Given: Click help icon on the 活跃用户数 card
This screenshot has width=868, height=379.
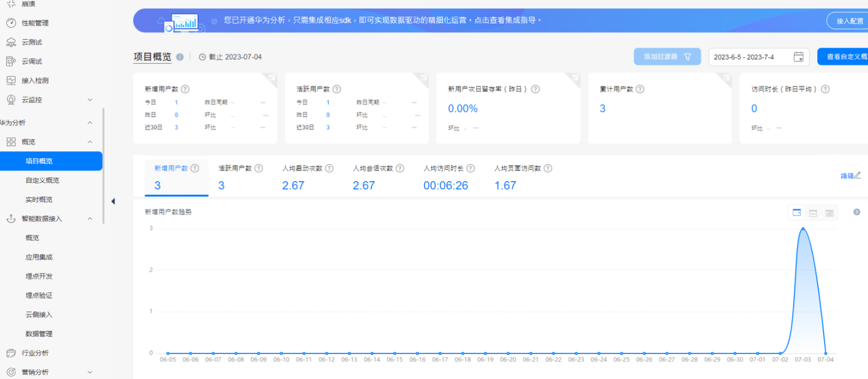Looking at the screenshot, I should click(x=337, y=89).
